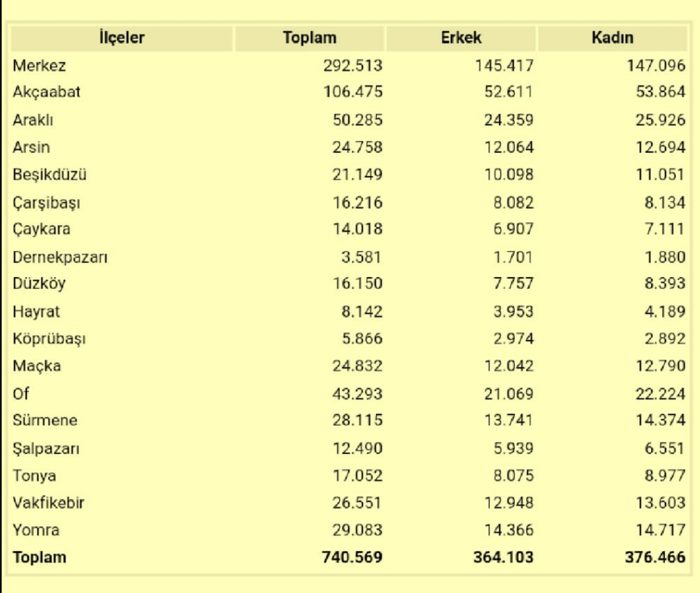
Task: Select the Beşikdüzü row label
Action: (x=50, y=175)
